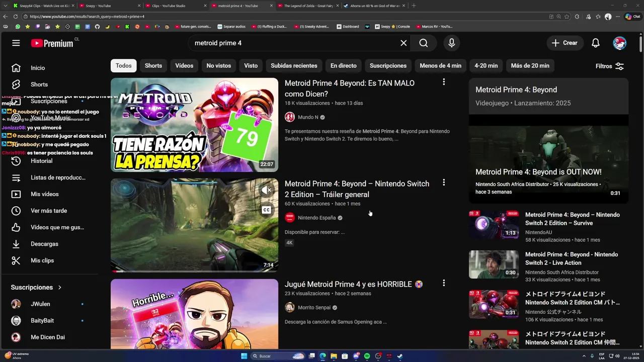
Task: Open thumbnail of Es TAN MALO como Dicen video
Action: pos(194,125)
